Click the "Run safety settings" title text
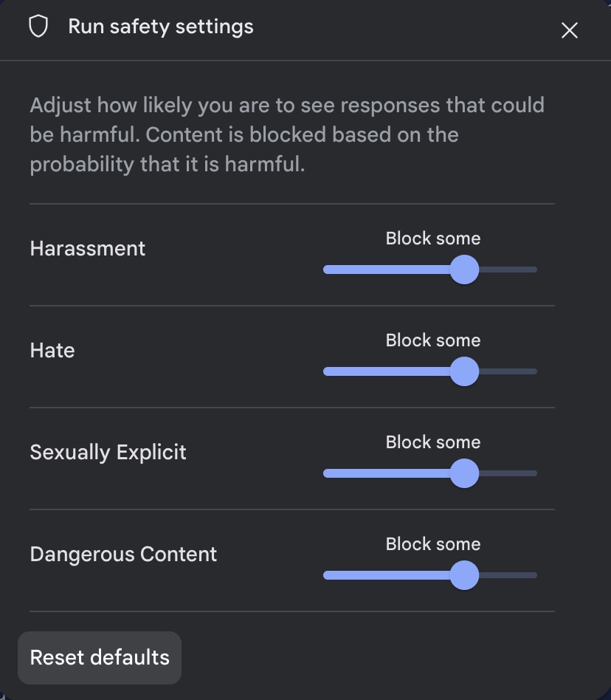The image size is (611, 700). pyautogui.click(x=161, y=27)
